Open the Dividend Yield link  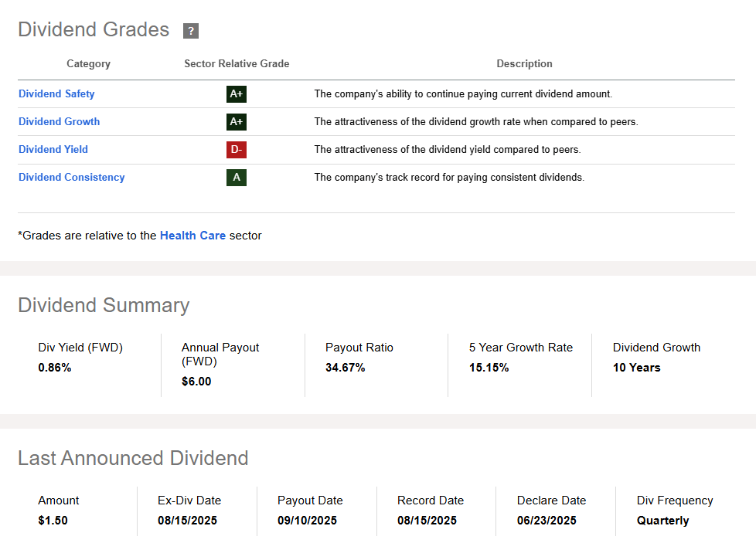pos(53,149)
